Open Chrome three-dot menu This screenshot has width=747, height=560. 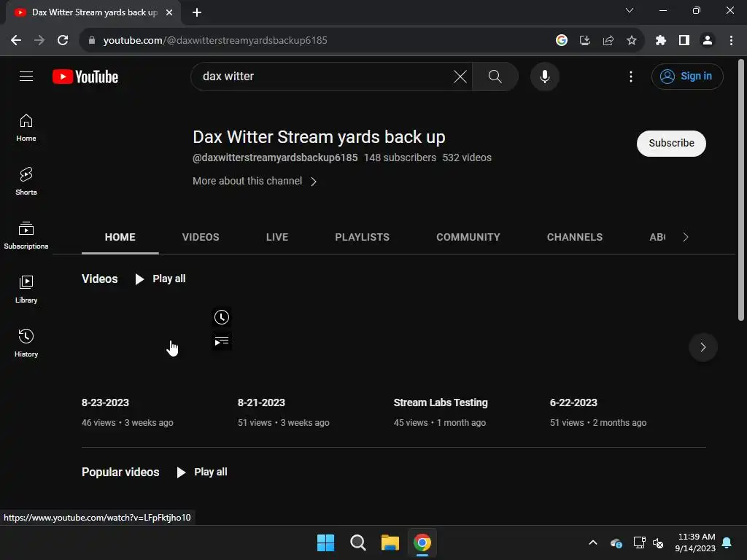[731, 41]
